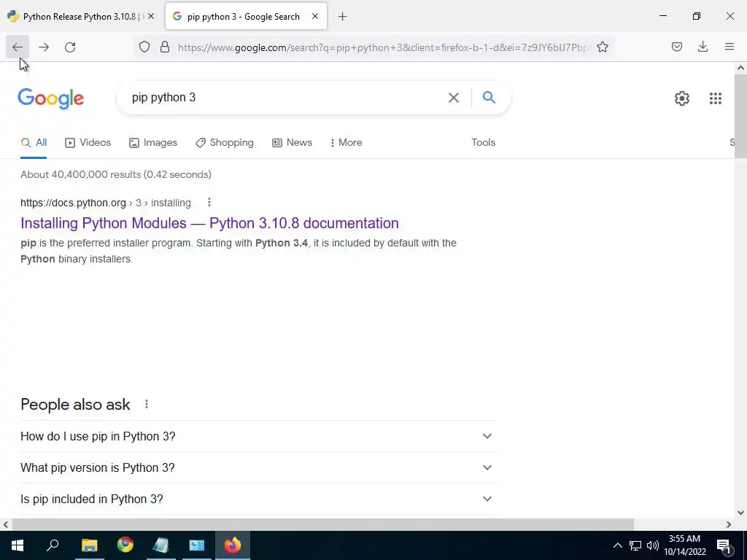Viewport: 747px width, 560px height.
Task: Select the pip python 3 Google Search tab
Action: click(247, 16)
